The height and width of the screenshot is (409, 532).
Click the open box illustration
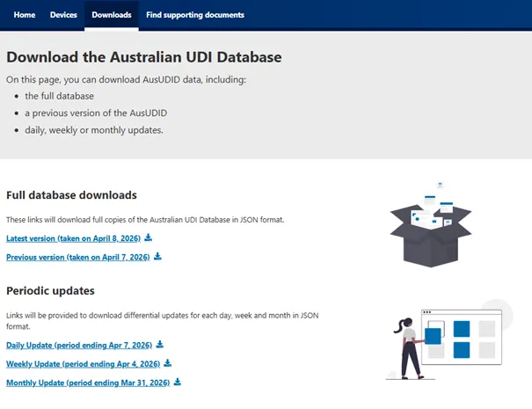(x=431, y=224)
